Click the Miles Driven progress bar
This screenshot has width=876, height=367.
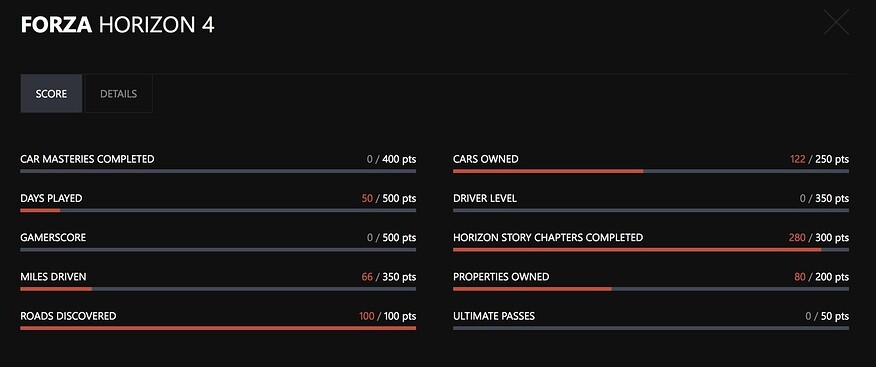click(x=218, y=289)
